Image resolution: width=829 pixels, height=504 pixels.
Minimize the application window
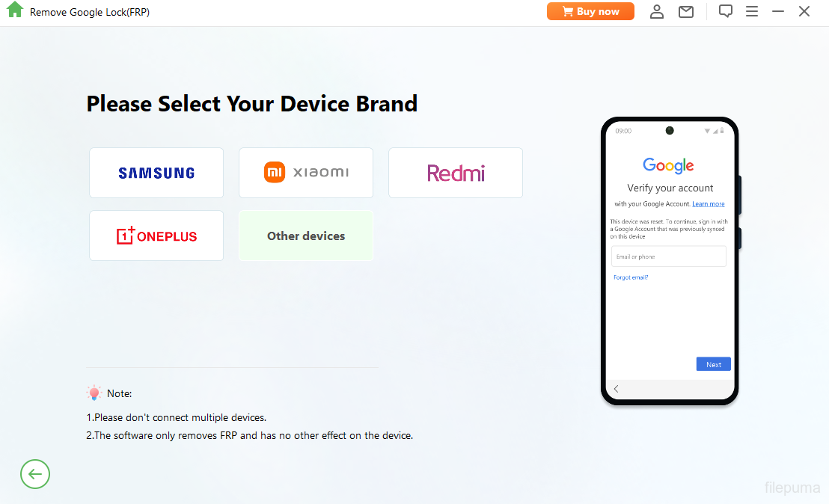click(778, 11)
